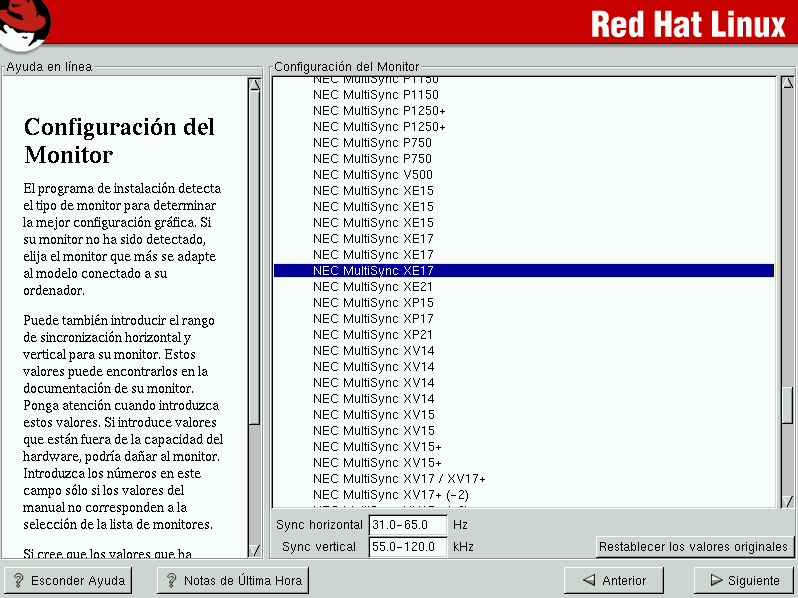Proceed with the Siguiente button
This screenshot has width=798, height=598.
click(x=743, y=580)
